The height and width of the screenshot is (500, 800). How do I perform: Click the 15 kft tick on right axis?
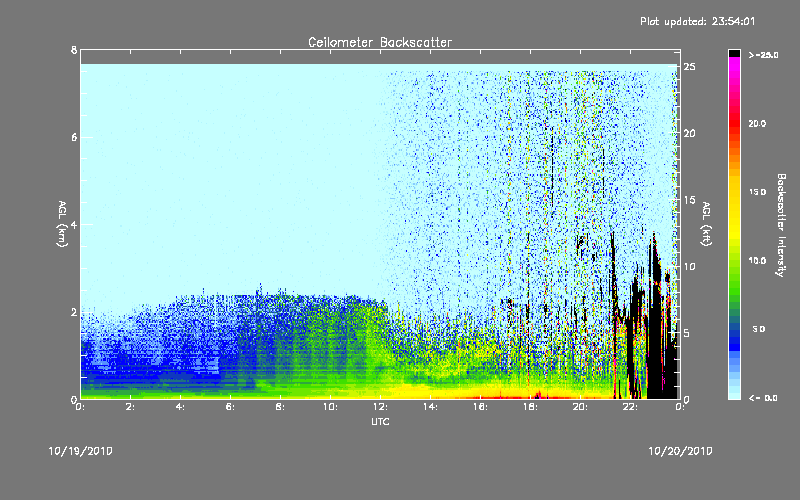click(x=689, y=200)
